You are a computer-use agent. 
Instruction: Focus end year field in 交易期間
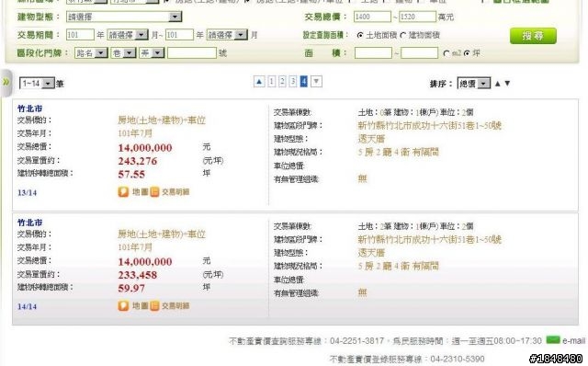click(179, 35)
